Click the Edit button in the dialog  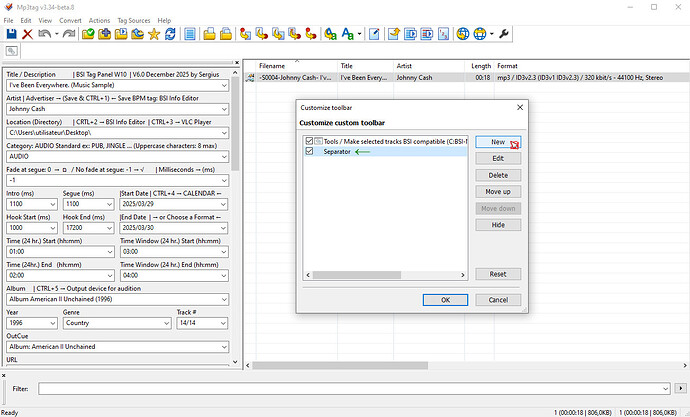point(498,158)
